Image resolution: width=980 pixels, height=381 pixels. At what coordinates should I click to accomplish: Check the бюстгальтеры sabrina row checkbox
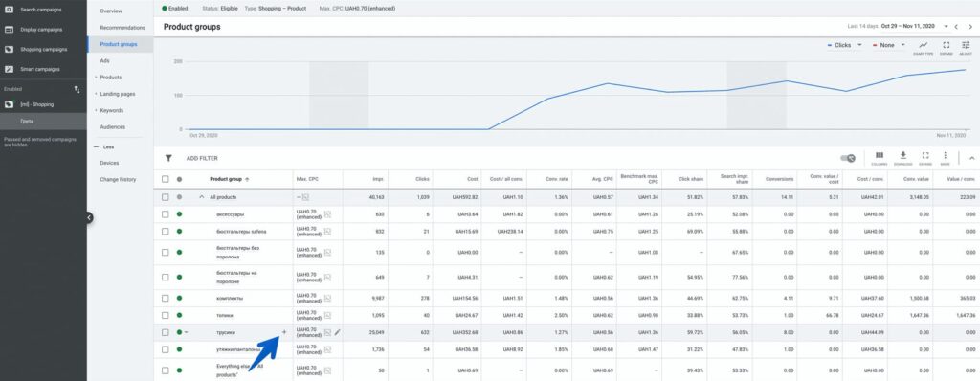165,231
